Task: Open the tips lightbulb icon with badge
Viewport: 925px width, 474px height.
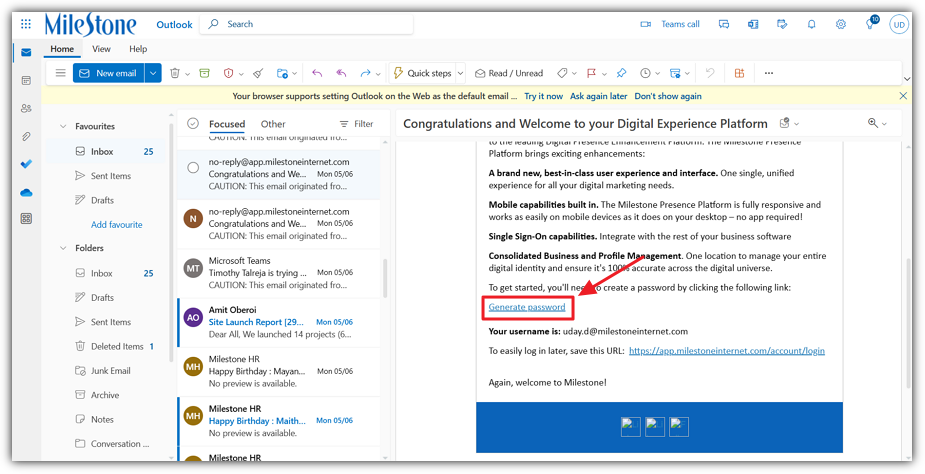Action: [870, 24]
